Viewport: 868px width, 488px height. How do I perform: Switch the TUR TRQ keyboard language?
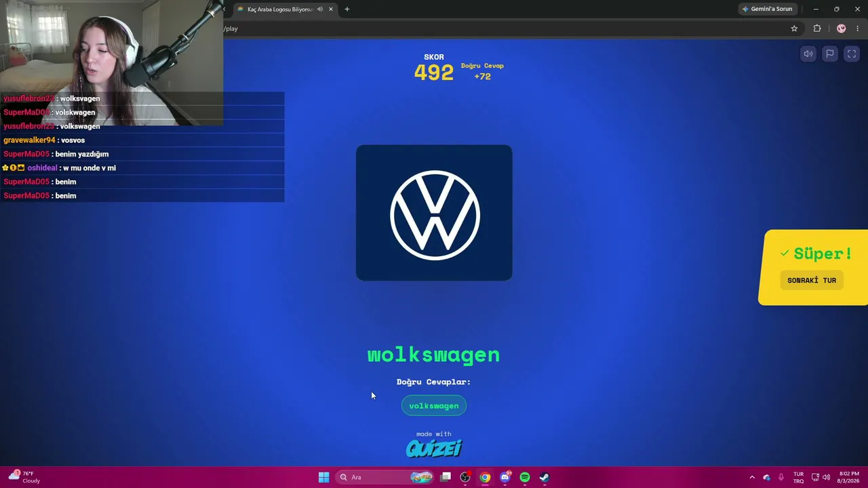[x=798, y=477]
